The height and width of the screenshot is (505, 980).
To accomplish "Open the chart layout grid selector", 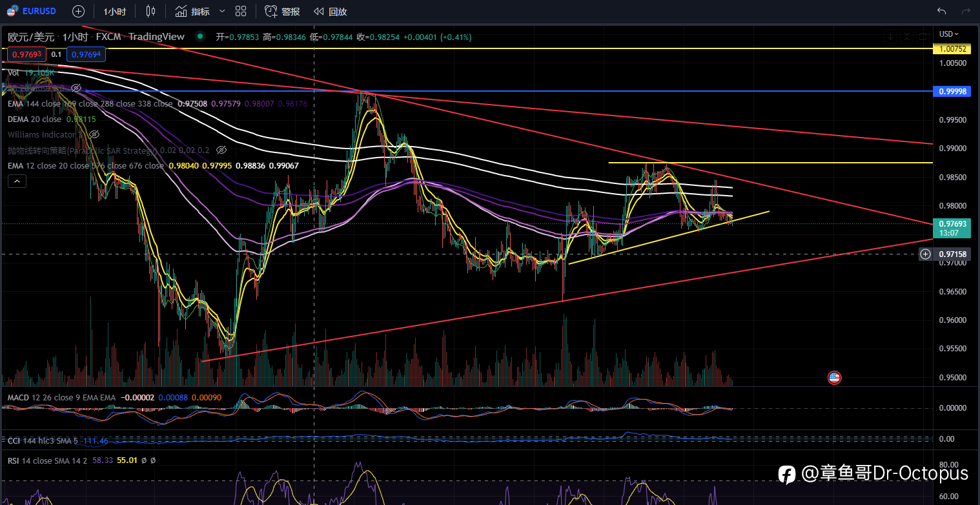I will 241,11.
